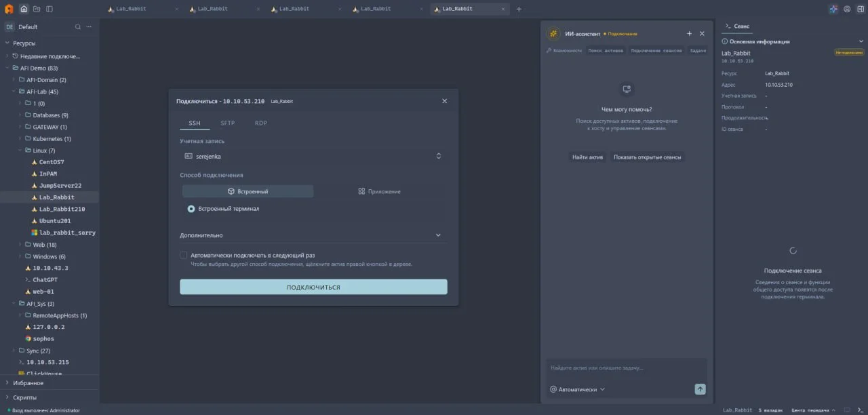Click the Найти актив button
The image size is (868, 415).
[587, 157]
